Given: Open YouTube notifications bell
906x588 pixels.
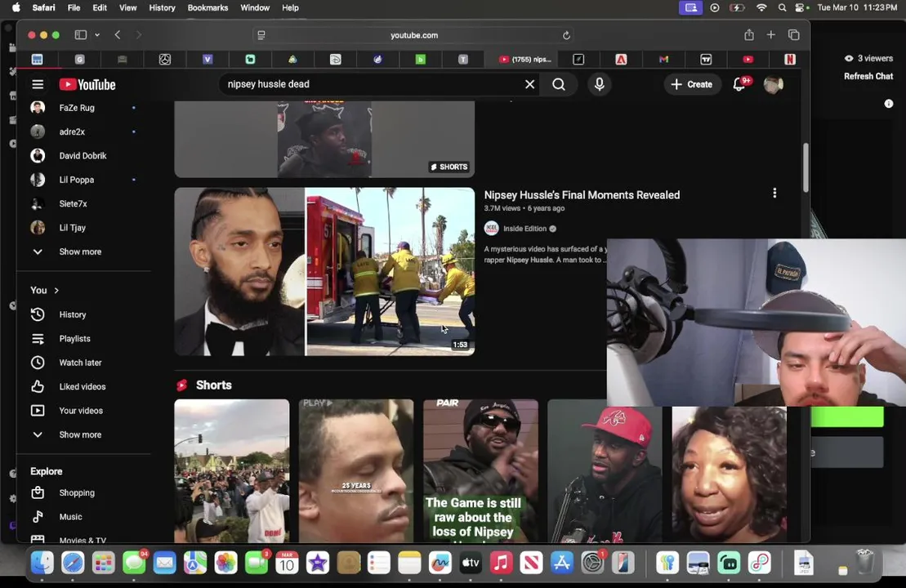Looking at the screenshot, I should (x=739, y=84).
